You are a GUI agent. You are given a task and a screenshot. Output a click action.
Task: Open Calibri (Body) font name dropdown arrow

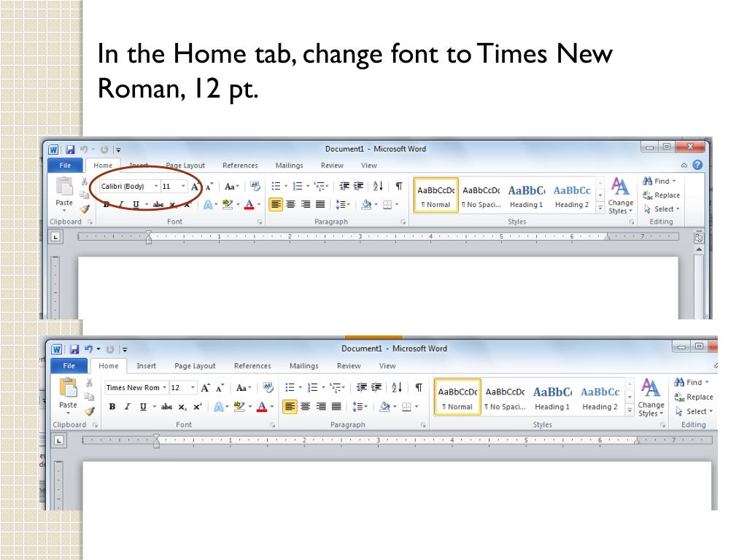156,186
